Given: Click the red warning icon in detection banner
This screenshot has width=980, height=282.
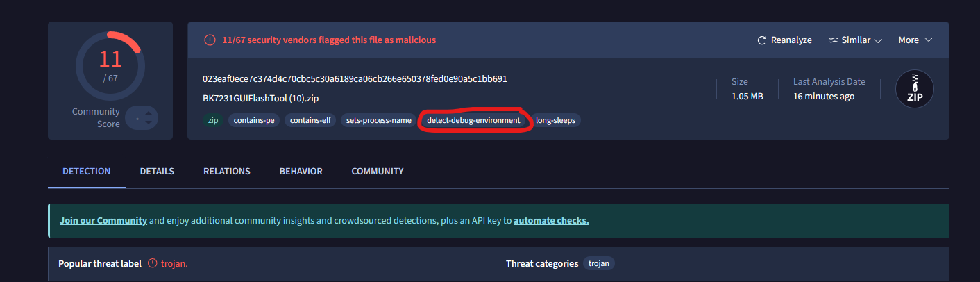Looking at the screenshot, I should point(210,40).
